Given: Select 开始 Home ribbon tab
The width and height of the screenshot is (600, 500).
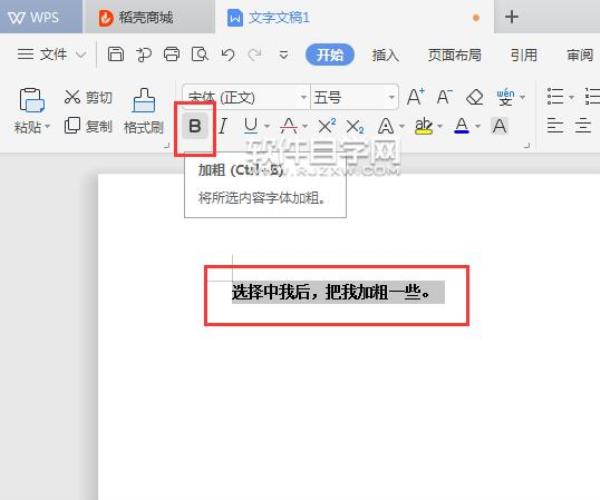Looking at the screenshot, I should 329,55.
